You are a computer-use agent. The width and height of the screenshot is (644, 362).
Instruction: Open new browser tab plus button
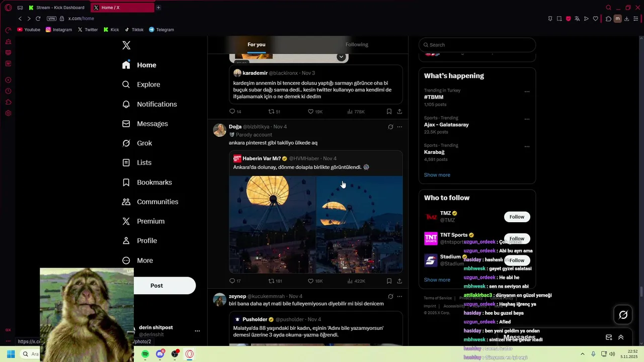[158, 8]
